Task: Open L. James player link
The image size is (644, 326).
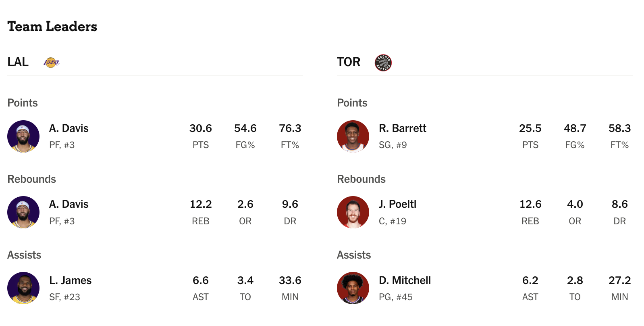Action: (71, 280)
